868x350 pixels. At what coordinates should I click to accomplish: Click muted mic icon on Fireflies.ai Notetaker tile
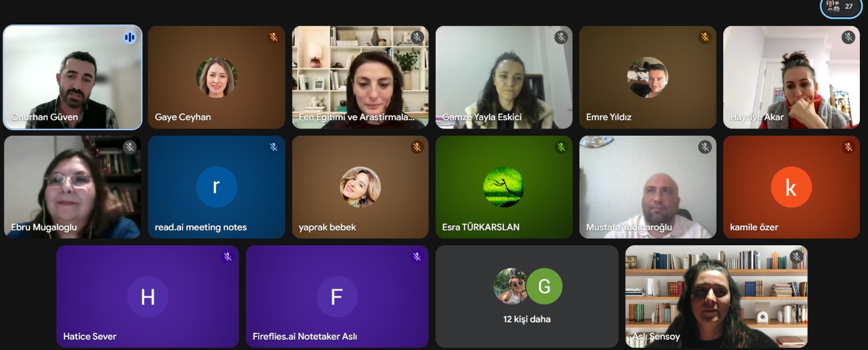click(417, 257)
